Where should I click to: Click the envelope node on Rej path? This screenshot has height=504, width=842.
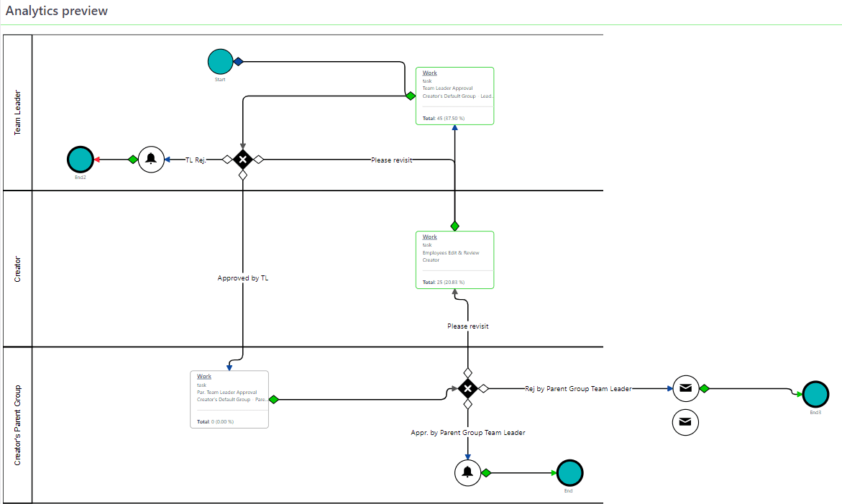pyautogui.click(x=685, y=388)
